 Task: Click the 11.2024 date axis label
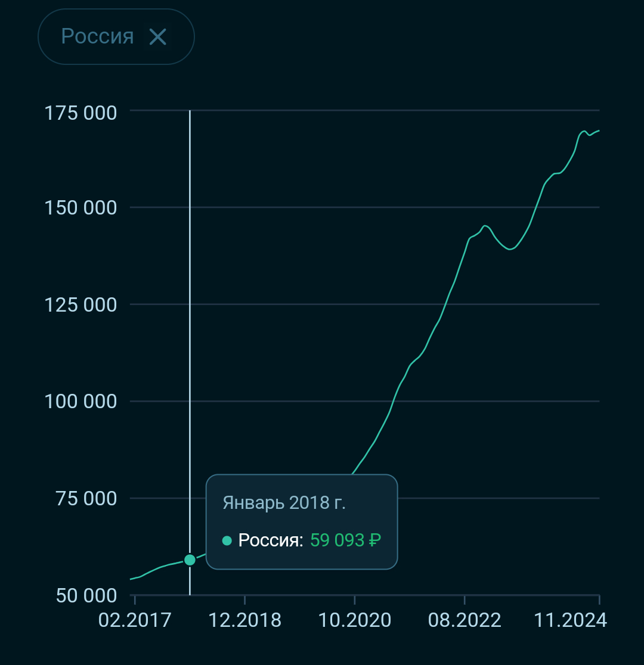tap(571, 620)
